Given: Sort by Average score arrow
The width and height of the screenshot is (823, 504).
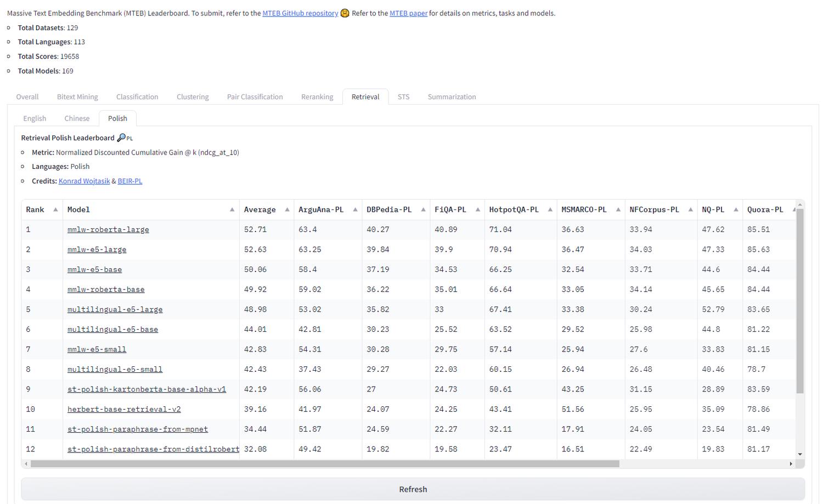Looking at the screenshot, I should click(x=287, y=209).
